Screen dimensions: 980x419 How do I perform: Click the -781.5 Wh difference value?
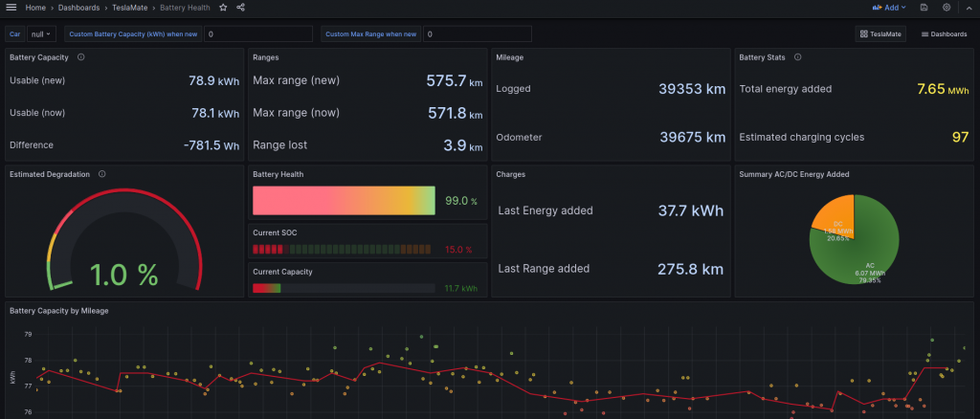click(x=212, y=145)
